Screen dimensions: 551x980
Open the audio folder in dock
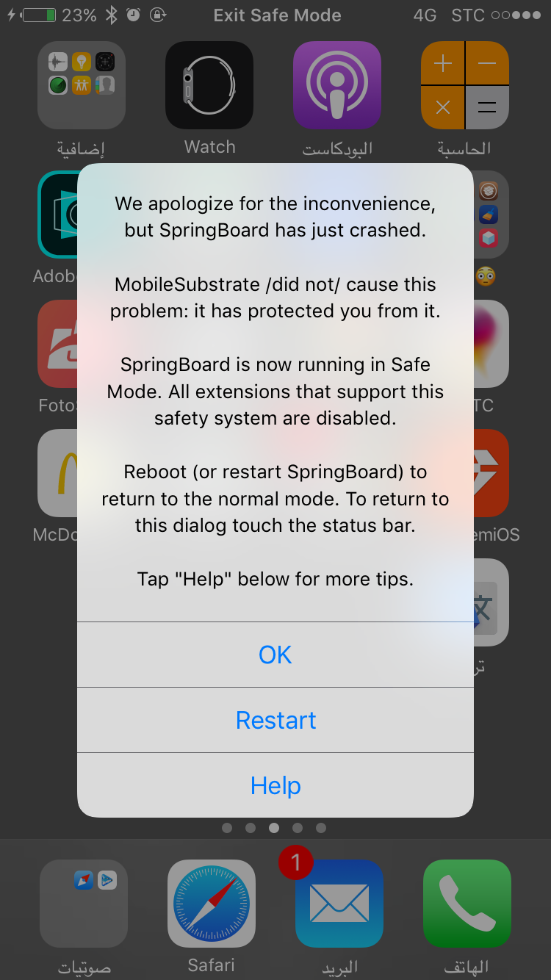pyautogui.click(x=84, y=904)
